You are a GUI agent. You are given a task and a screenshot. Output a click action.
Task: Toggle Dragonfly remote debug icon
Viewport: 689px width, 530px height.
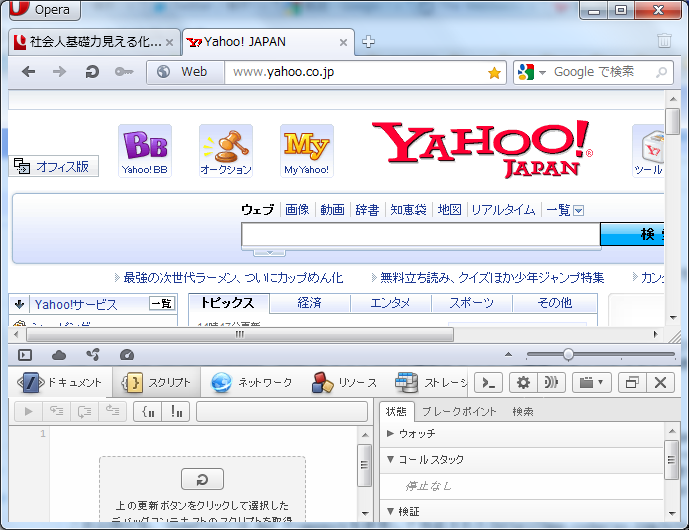pos(551,383)
